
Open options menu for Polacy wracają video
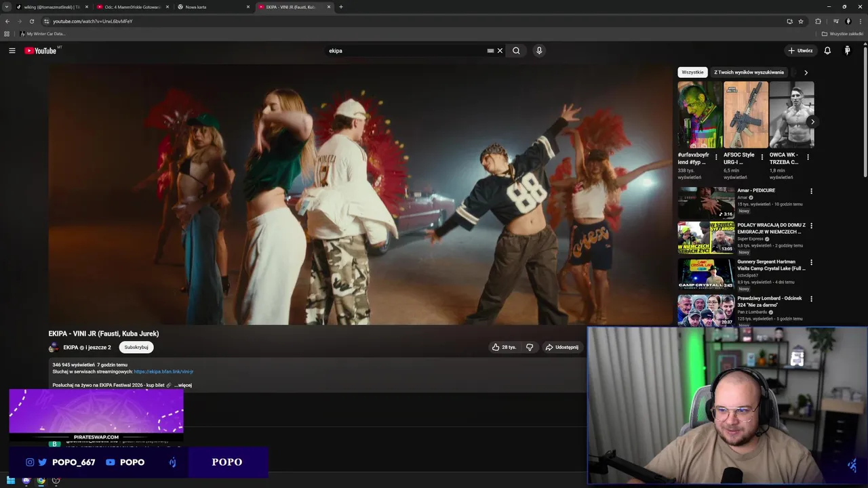click(811, 226)
